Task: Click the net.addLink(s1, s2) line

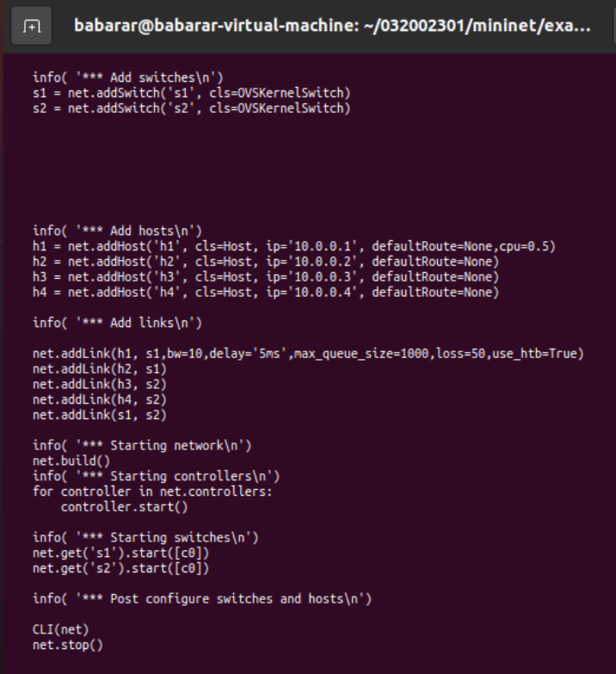Action: point(100,415)
